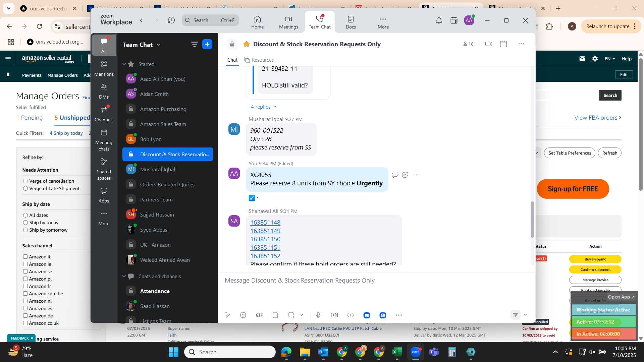Image resolution: width=644 pixels, height=362 pixels.
Task: Open the text formatting pen icon
Action: click(227, 315)
